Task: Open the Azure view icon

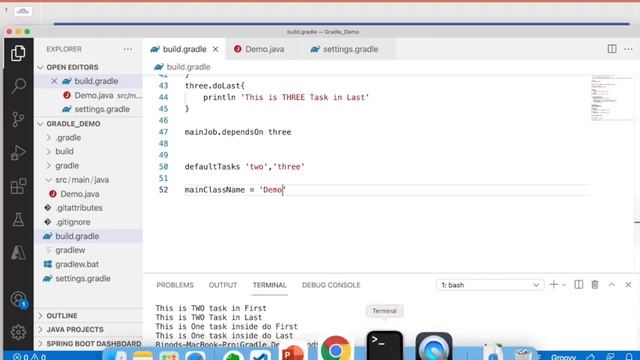Action: pos(18,253)
